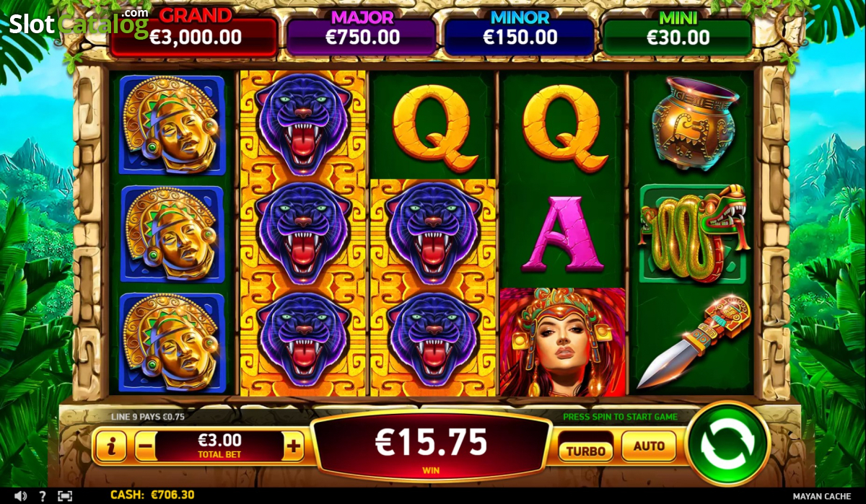
Task: Select the Mini jackpot panel
Action: 677,33
